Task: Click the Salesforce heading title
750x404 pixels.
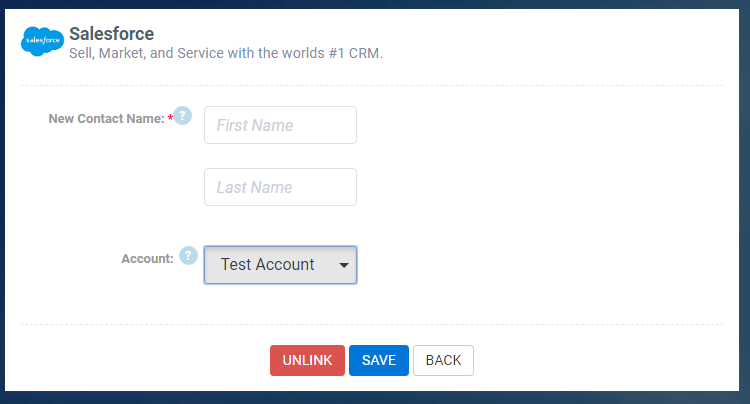Action: point(111,34)
